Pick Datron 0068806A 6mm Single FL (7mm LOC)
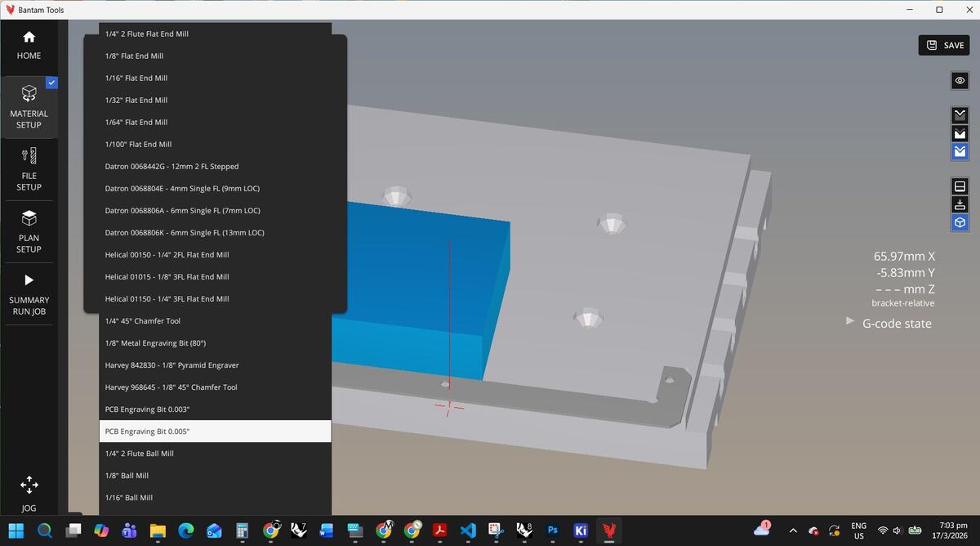 (216, 210)
